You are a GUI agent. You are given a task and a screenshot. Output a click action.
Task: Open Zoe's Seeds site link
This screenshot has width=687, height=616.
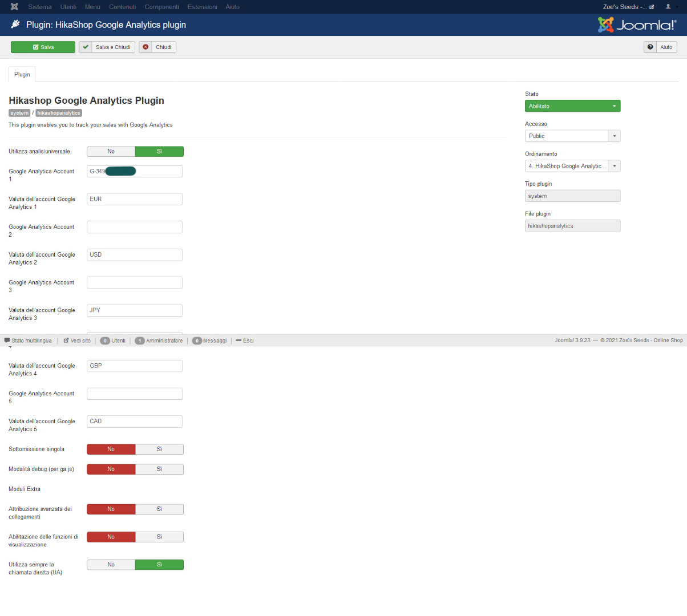628,7
